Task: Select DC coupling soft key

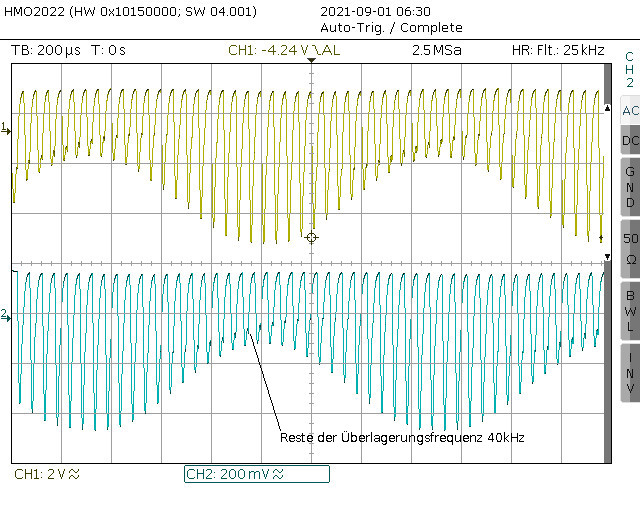Action: [x=630, y=141]
